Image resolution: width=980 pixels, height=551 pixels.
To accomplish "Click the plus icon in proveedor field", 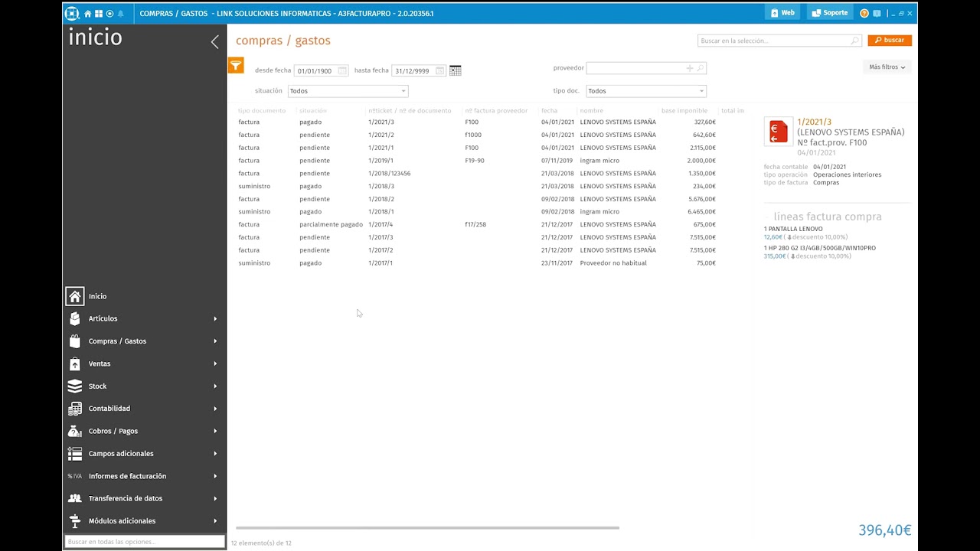I will [x=689, y=68].
